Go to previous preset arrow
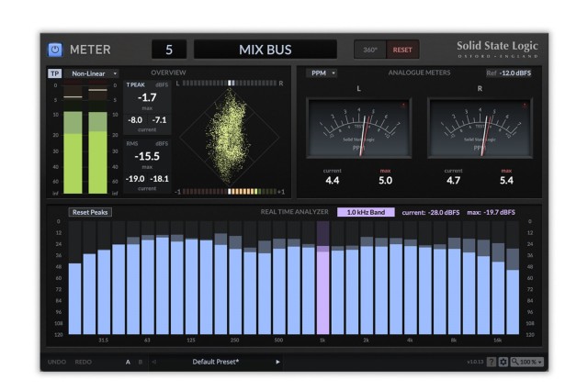The width and height of the screenshot is (588, 391). (154, 362)
